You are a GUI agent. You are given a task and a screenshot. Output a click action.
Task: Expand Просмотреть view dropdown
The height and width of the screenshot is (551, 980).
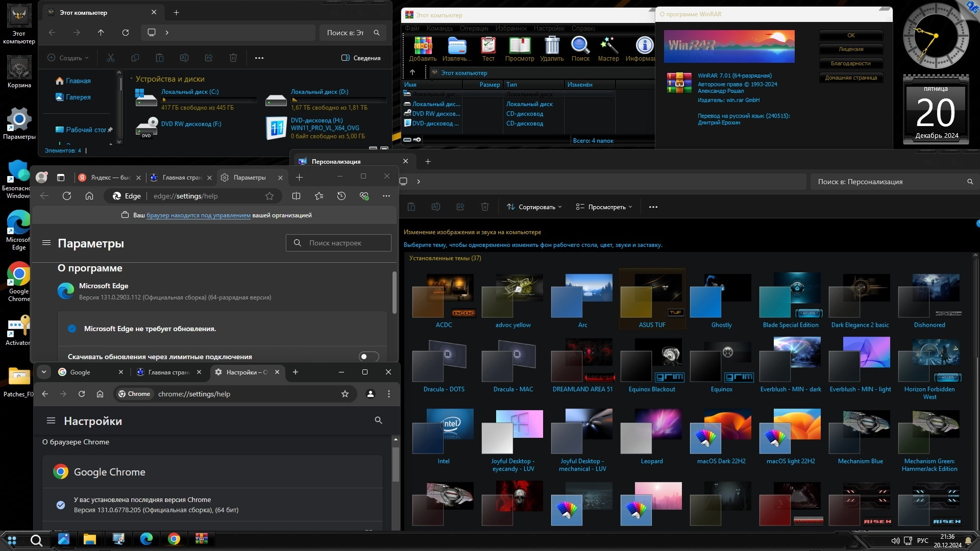604,207
